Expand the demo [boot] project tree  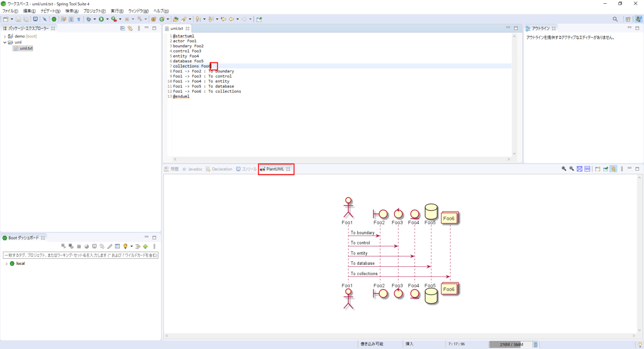pos(4,36)
